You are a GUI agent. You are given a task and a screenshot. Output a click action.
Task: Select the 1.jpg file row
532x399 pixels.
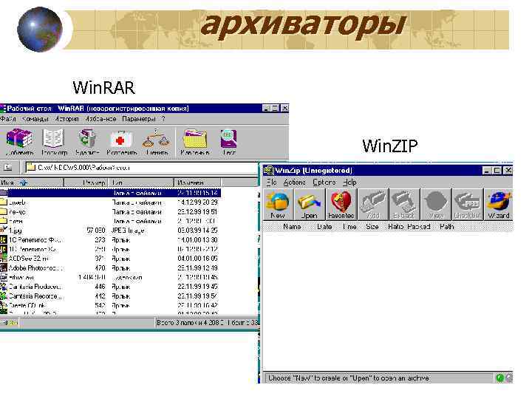tap(110, 231)
